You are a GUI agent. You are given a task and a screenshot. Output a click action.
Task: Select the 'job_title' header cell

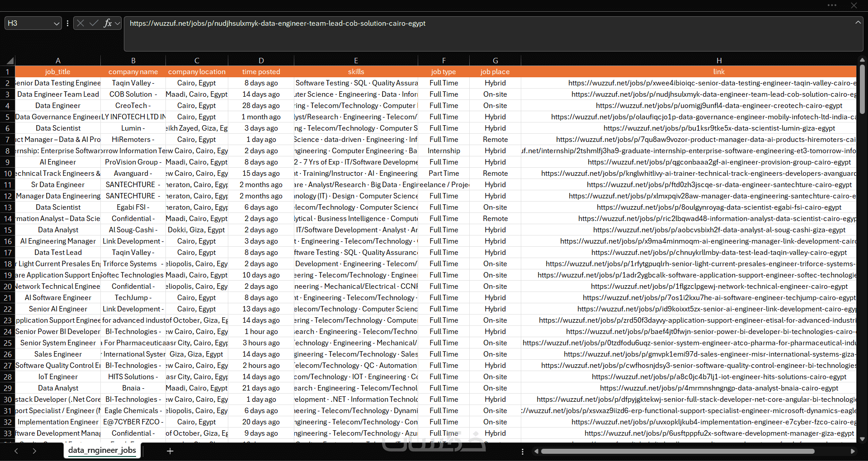click(x=58, y=72)
